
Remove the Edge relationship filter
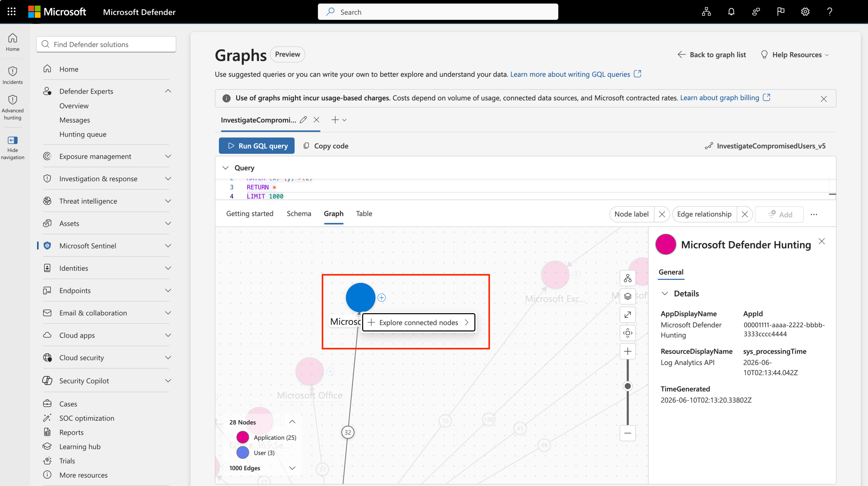[745, 214]
